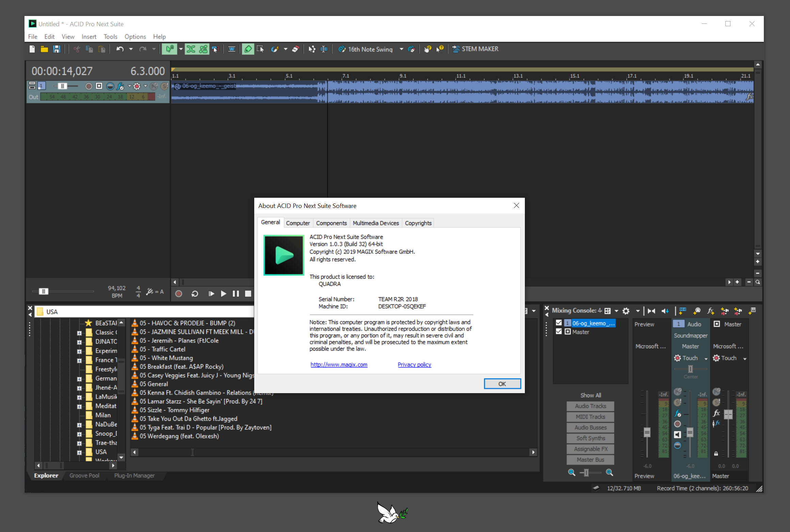Image resolution: width=790 pixels, height=532 pixels.
Task: Open the Tools menu
Action: (110, 36)
